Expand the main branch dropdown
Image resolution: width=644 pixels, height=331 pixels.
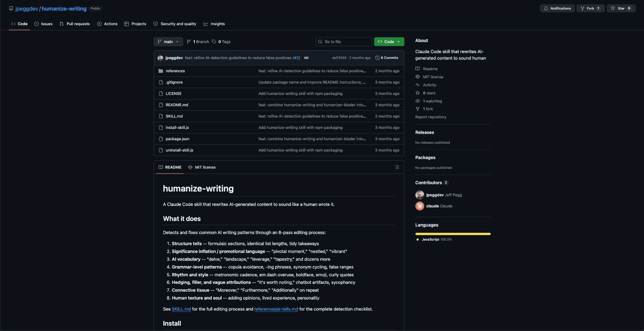[x=168, y=42]
